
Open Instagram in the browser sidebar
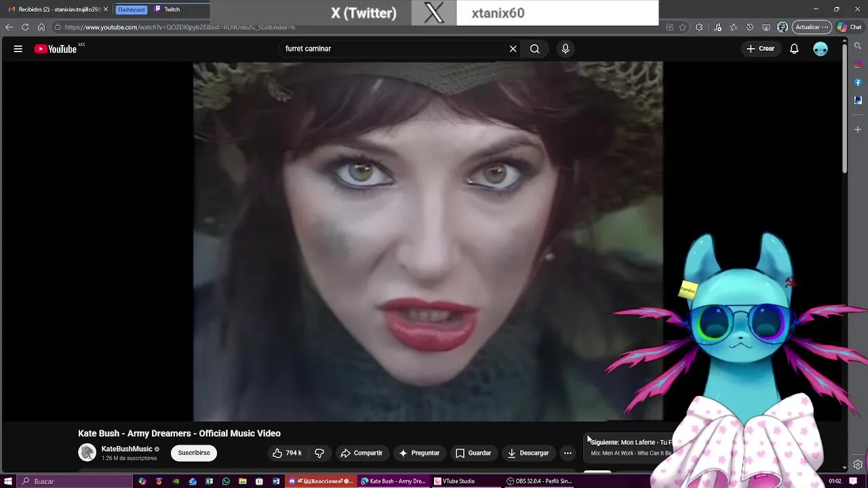coord(858,64)
